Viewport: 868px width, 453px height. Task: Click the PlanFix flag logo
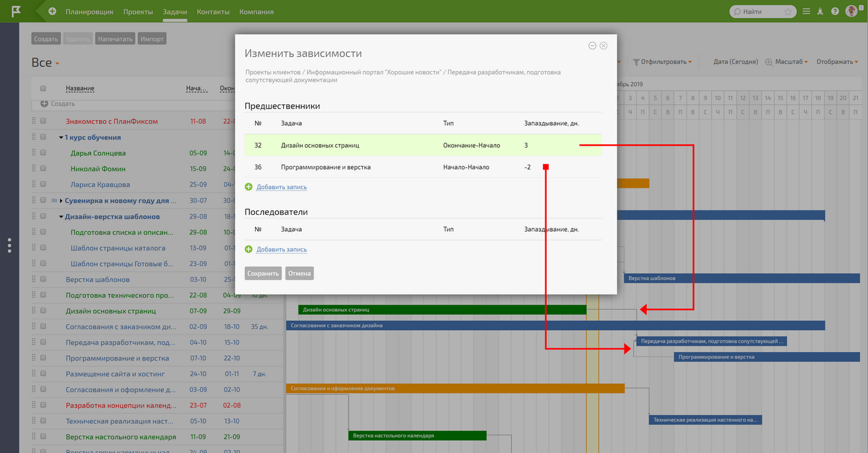click(x=16, y=11)
